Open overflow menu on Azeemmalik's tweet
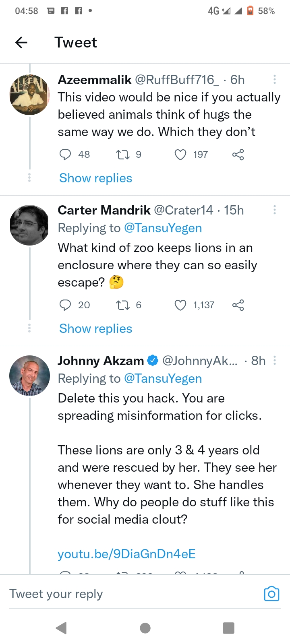This screenshot has width=290, height=644. click(275, 79)
